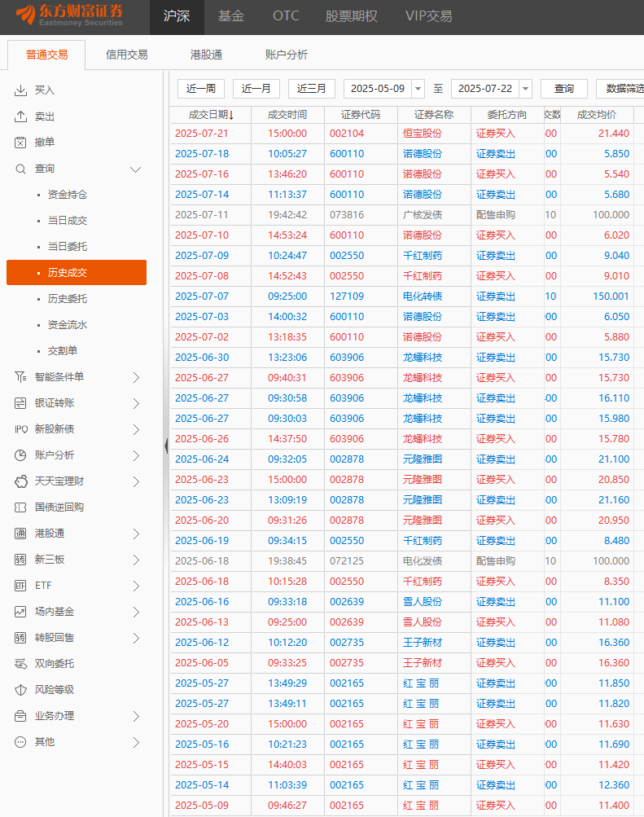Viewport: 644px width, 817px height.
Task: Open the end date dropdown arrow
Action: (x=526, y=89)
